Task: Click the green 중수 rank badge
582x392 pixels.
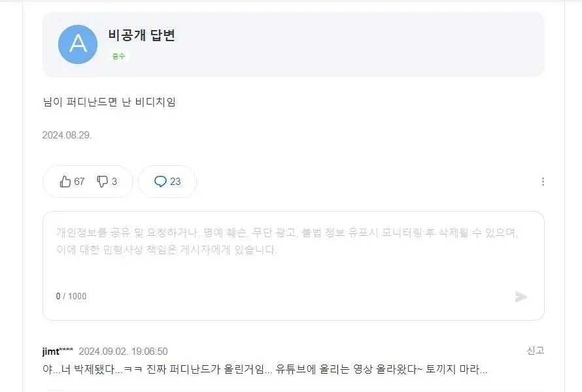Action: [119, 56]
